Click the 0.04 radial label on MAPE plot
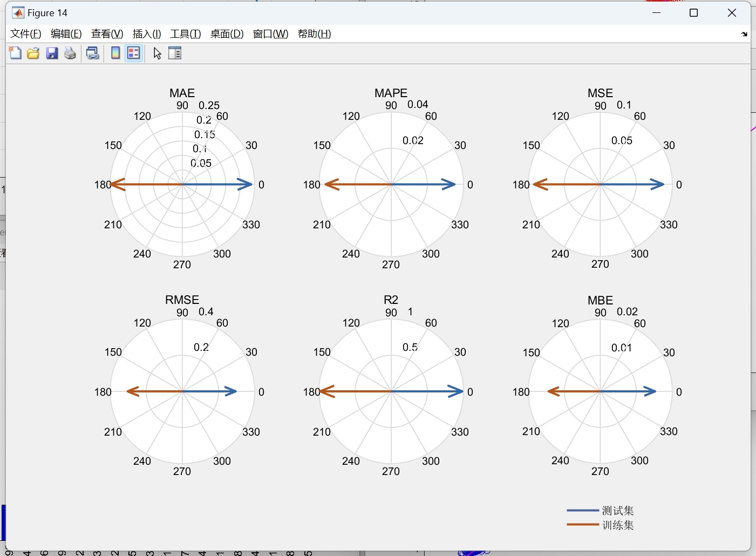Viewport: 756px width, 556px height. click(x=418, y=104)
